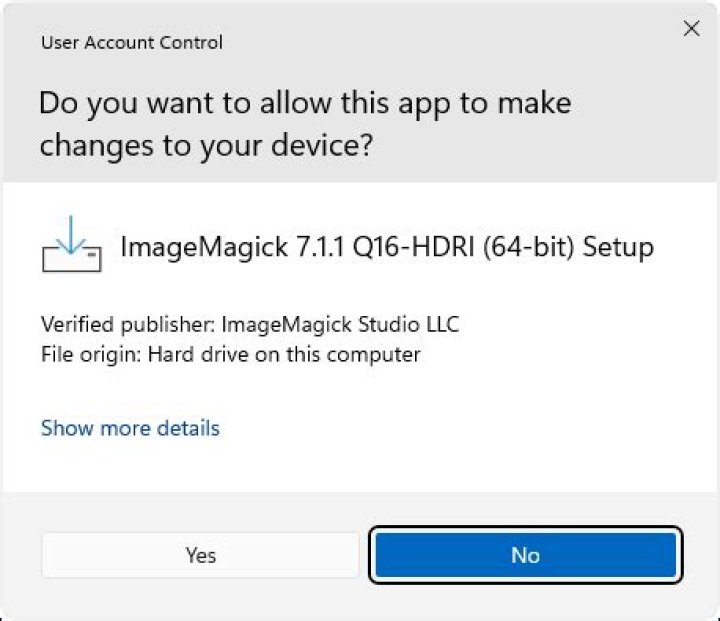Image resolution: width=720 pixels, height=621 pixels.
Task: Click the User Account Control title text
Action: (x=132, y=42)
